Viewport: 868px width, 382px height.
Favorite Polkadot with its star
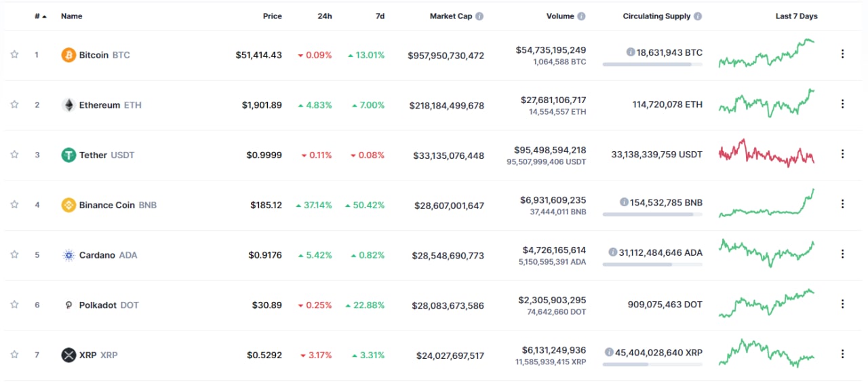tap(14, 305)
